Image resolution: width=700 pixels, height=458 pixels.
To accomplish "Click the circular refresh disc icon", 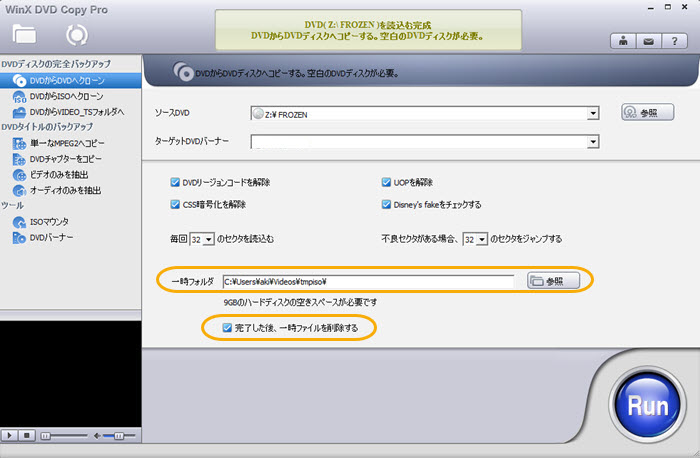I will pos(77,35).
